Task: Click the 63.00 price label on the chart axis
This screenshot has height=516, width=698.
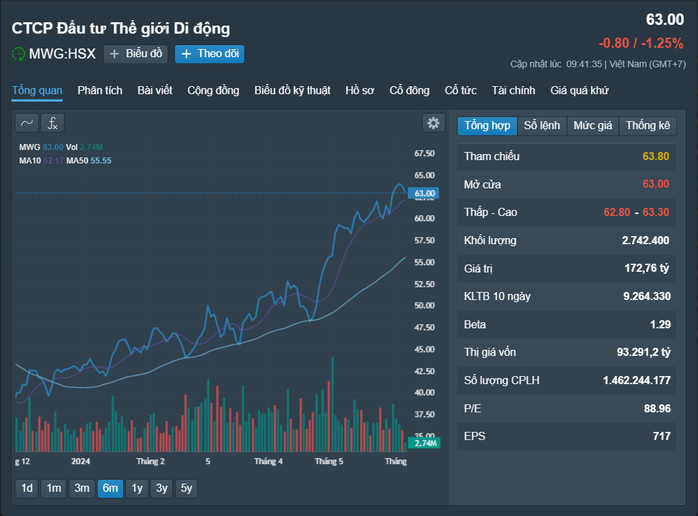Action: point(424,193)
